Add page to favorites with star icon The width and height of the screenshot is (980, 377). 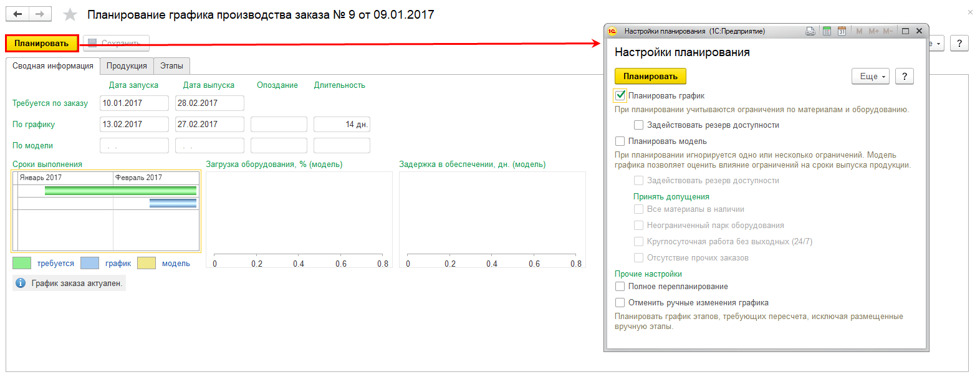pyautogui.click(x=70, y=14)
